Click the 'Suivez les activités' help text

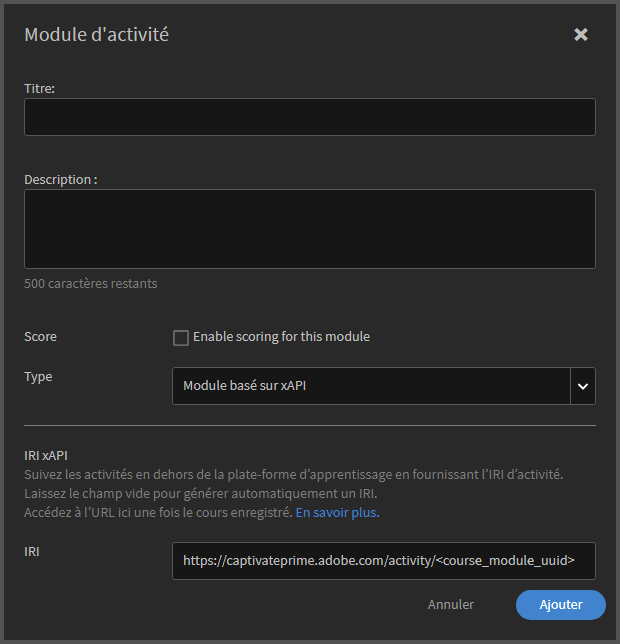[x=293, y=474]
